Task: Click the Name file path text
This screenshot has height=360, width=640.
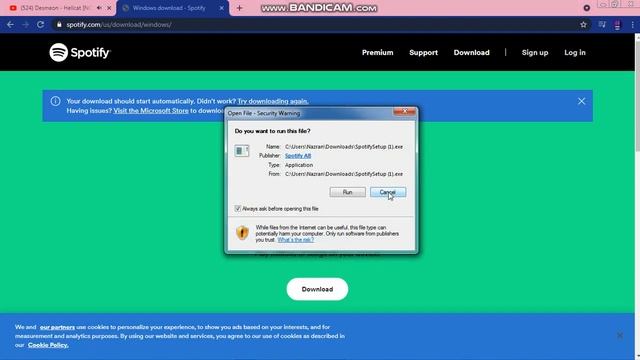Action: (344, 147)
